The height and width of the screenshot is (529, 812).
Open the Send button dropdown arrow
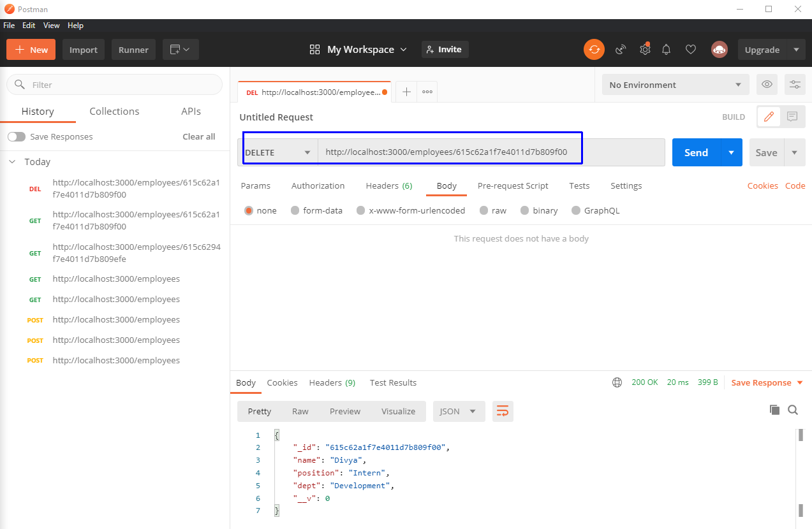tap(731, 152)
